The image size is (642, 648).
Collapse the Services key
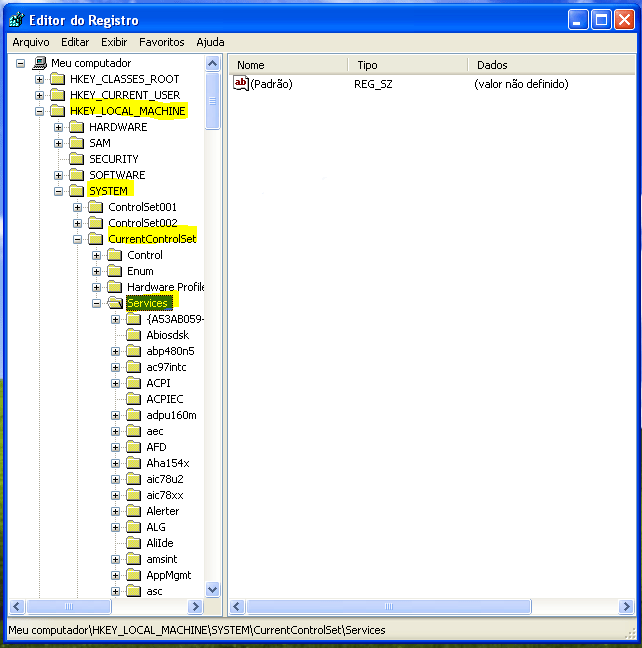coord(97,303)
